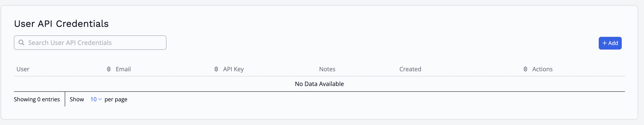Toggle sort arrows for the Email column
Screen dimensions: 644x125
click(216, 69)
